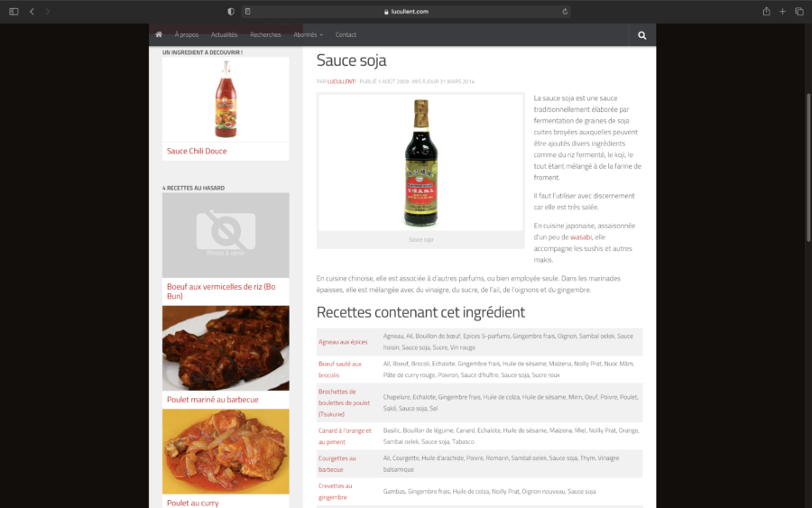This screenshot has height=508, width=812.
Task: Show the tab overview icon
Action: tap(798, 12)
